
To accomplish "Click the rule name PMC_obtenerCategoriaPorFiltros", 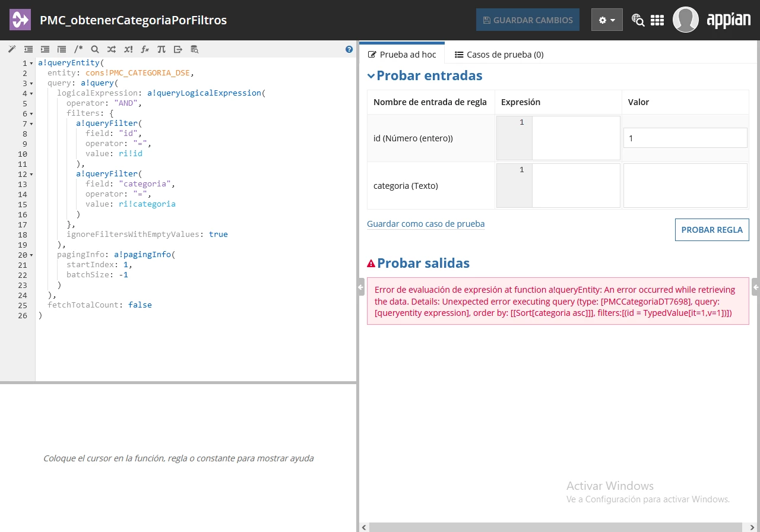I will 133,20.
